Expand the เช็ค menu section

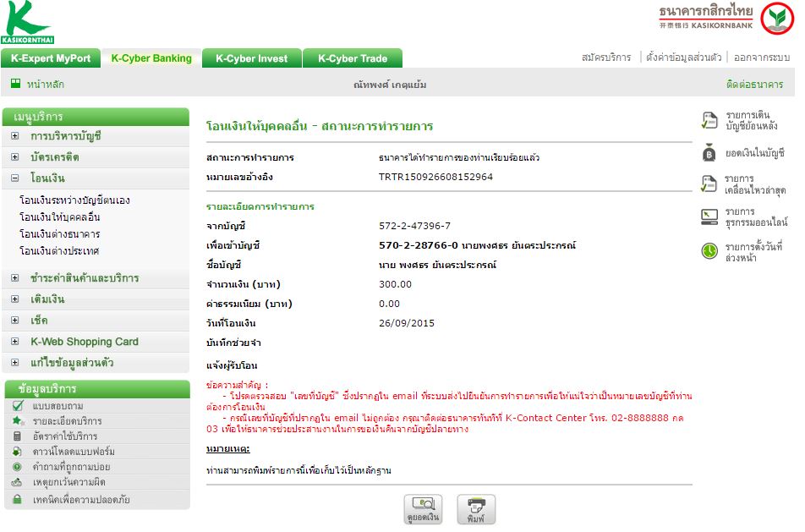pyautogui.click(x=15, y=320)
